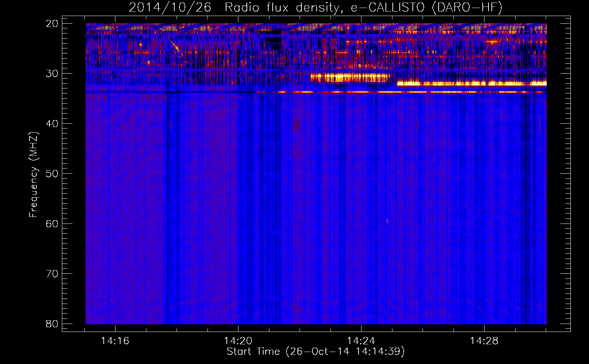Click the 80 MHz y-axis tick label
The width and height of the screenshot is (589, 364).
click(x=52, y=324)
